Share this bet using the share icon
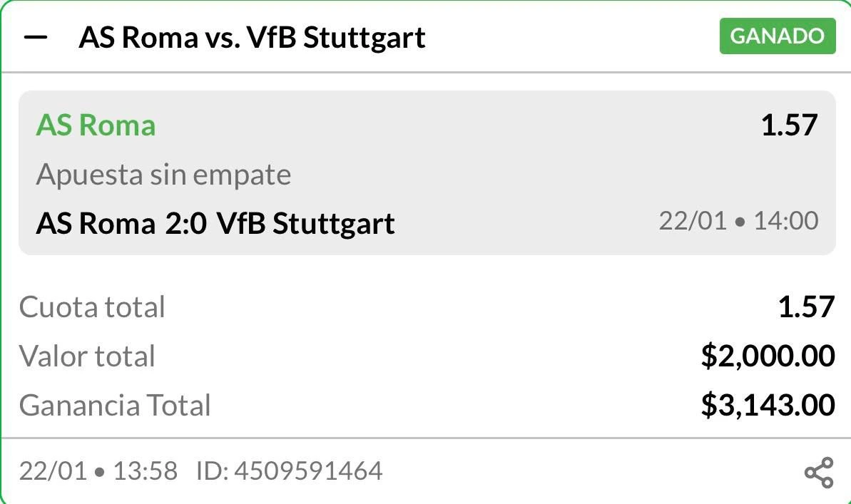Viewport: 851px width, 504px height. click(818, 473)
